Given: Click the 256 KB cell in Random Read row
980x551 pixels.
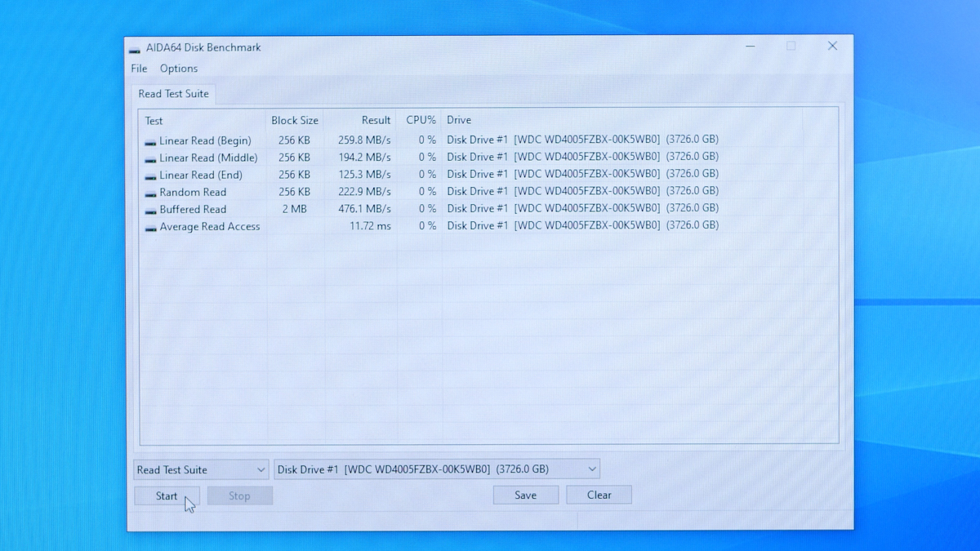Looking at the screenshot, I should (294, 192).
